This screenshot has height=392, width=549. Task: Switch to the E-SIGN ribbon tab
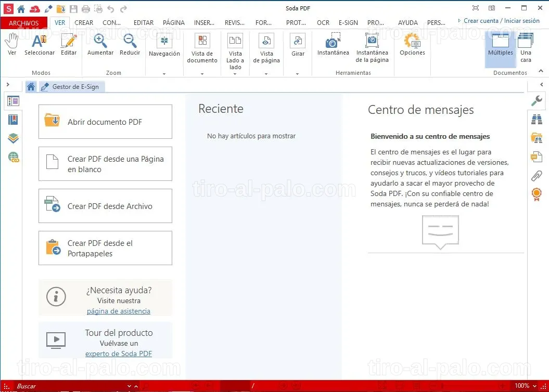(x=348, y=23)
